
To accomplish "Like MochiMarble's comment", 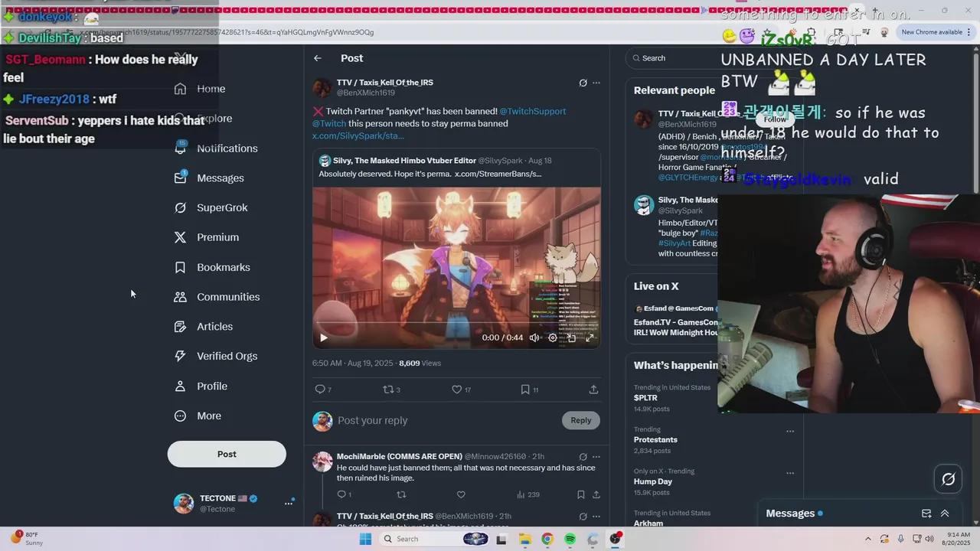I will [x=461, y=494].
